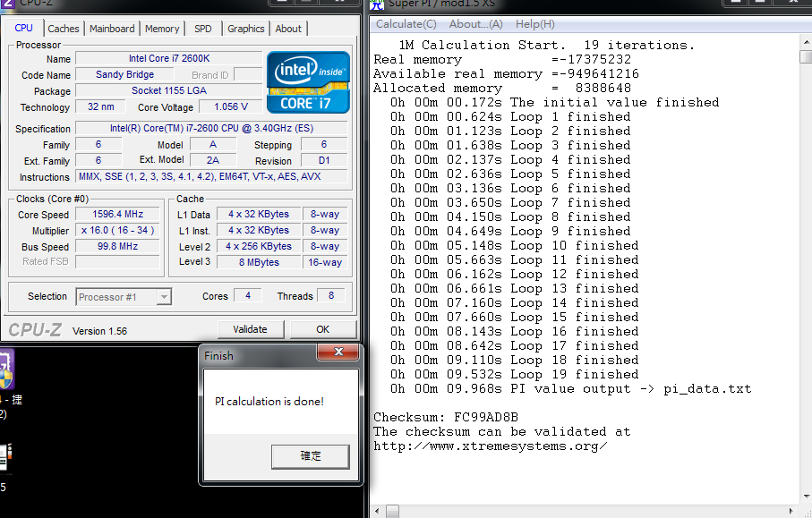Click the Technology value 32 nm
The width and height of the screenshot is (812, 518).
(x=100, y=106)
